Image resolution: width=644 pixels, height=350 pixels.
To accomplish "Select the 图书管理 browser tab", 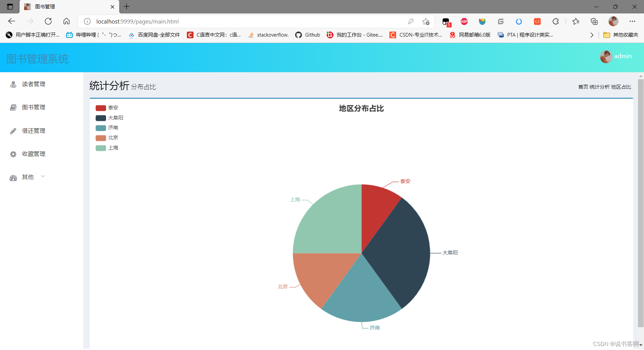I will pyautogui.click(x=69, y=7).
